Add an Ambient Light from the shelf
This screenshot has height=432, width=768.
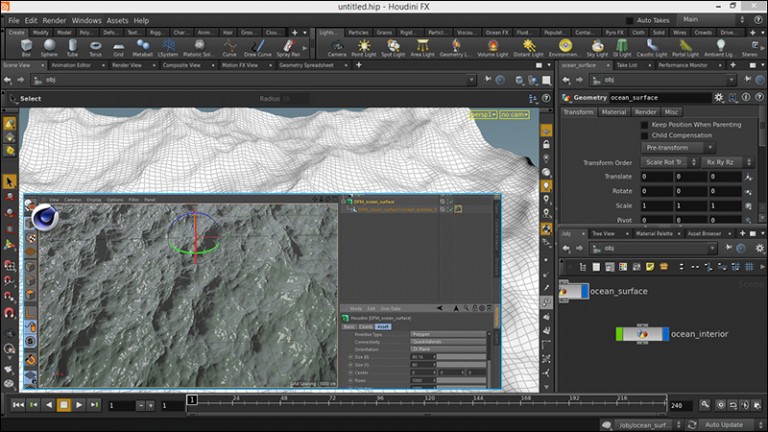point(719,48)
